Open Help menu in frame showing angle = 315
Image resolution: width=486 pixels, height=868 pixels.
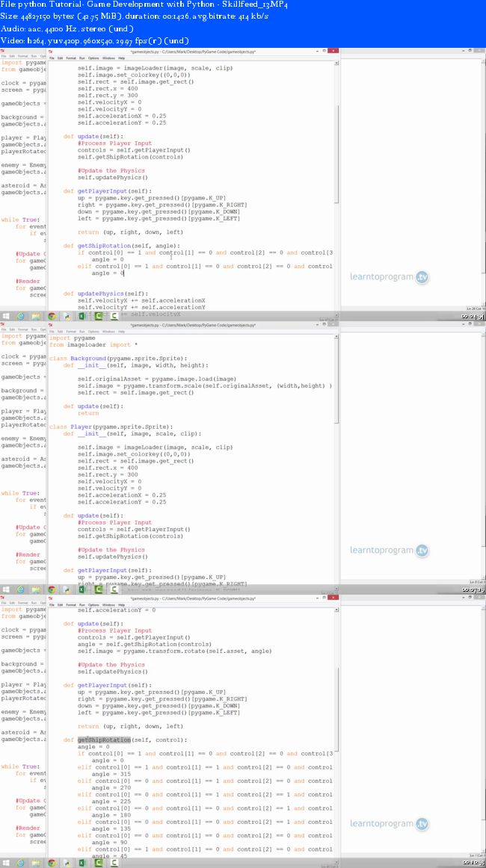tap(121, 604)
